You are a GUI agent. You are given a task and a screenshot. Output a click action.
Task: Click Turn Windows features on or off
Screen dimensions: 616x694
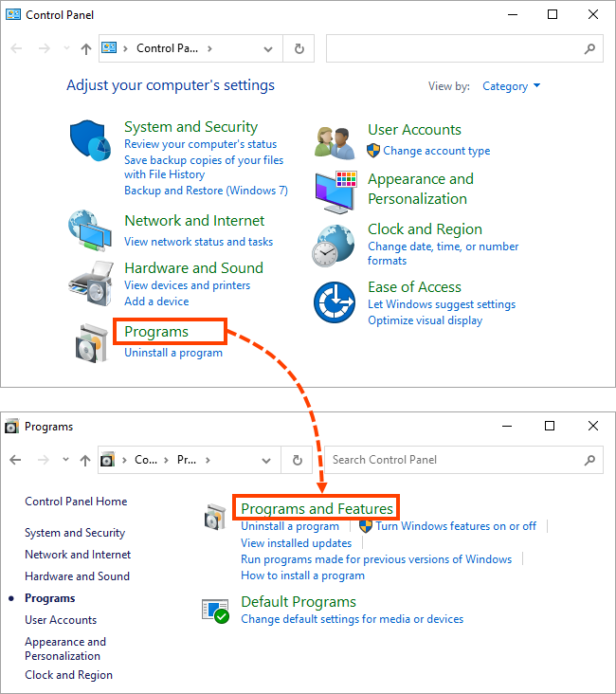[x=455, y=526]
